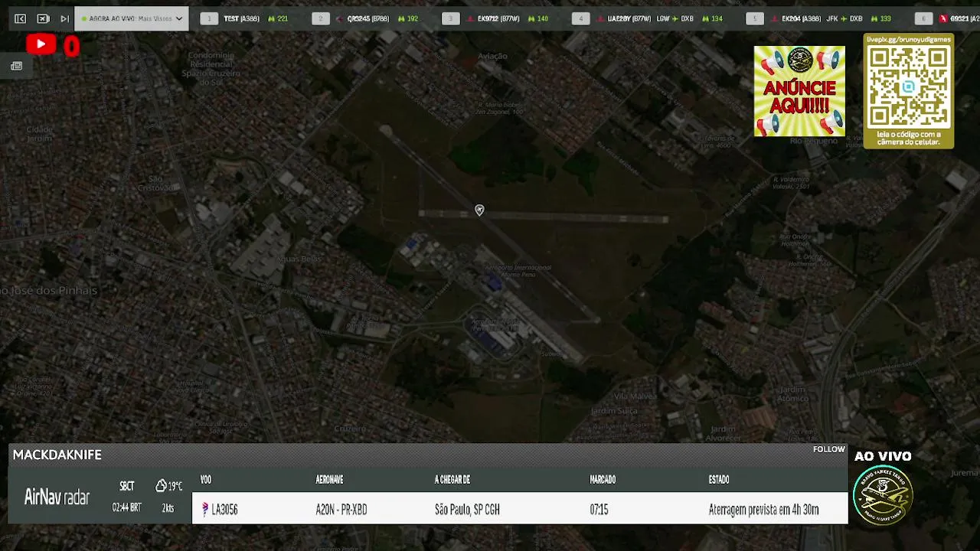980x551 pixels.
Task: Click the airline logo beside LA3056
Action: pos(204,510)
